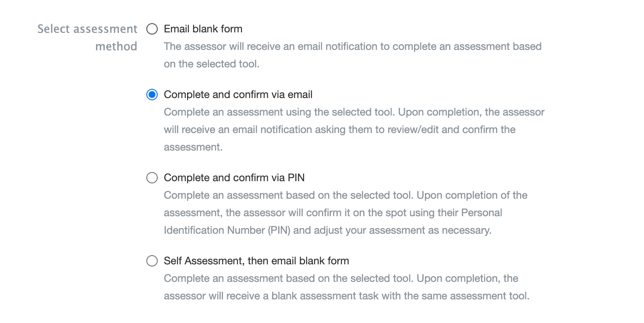Pick Self Assessment, then email blank form radio
The image size is (644, 323).
(x=152, y=261)
